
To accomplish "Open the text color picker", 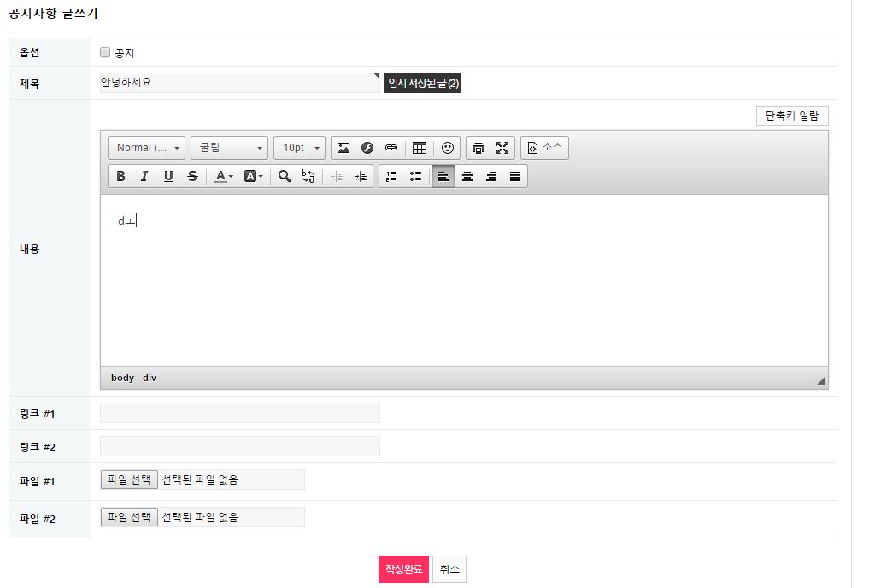I will click(x=224, y=176).
